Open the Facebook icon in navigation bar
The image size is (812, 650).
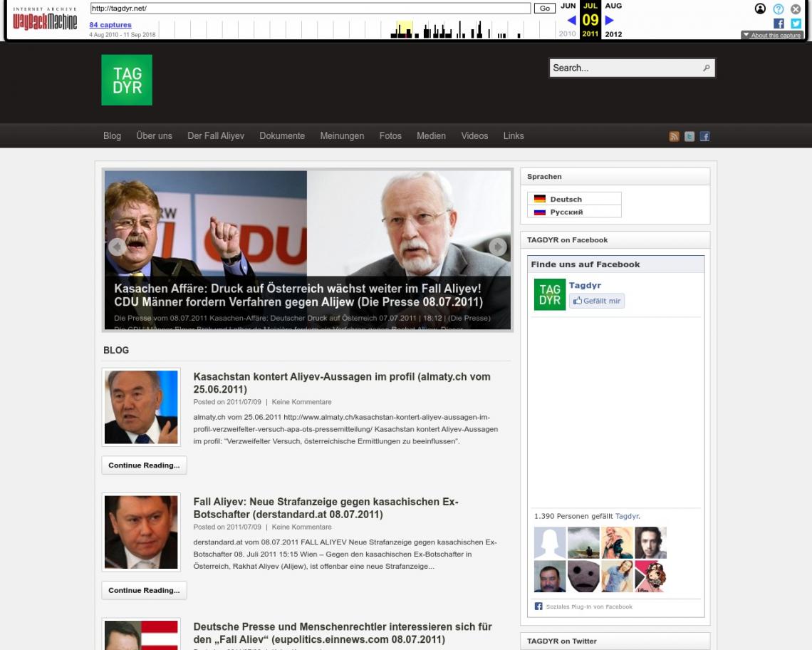coord(705,136)
